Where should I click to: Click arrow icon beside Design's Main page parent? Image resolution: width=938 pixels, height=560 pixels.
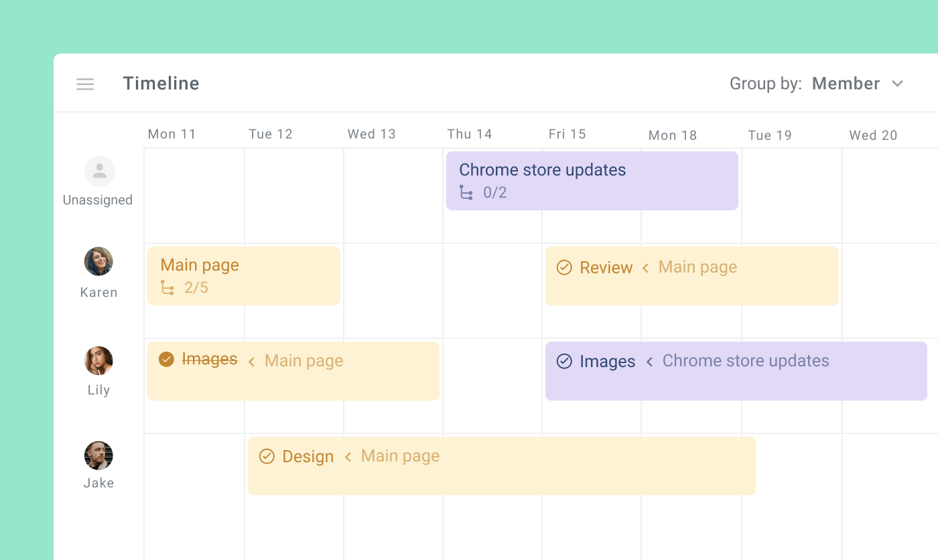tap(348, 457)
